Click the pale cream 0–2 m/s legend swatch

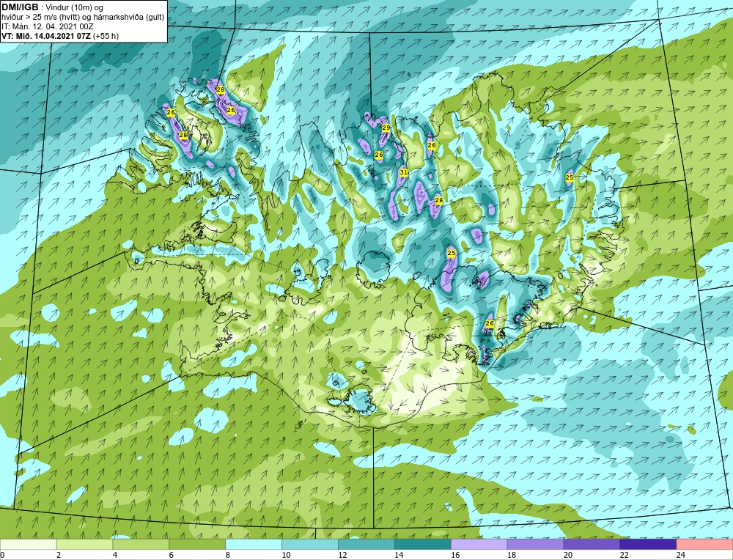click(x=29, y=544)
